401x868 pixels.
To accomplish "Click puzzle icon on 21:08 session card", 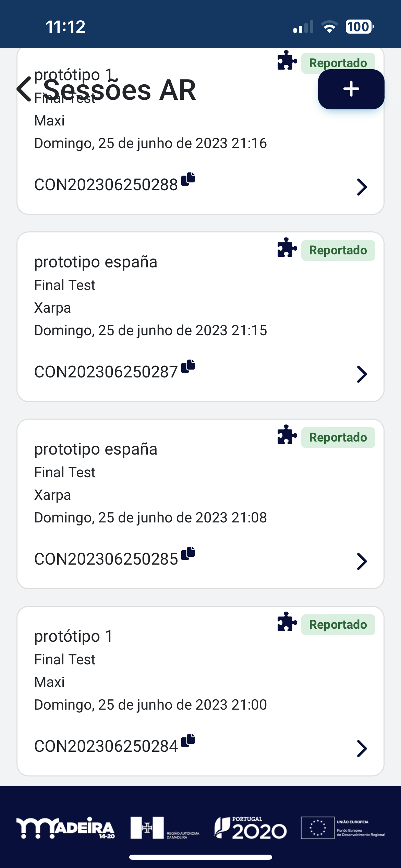I will coord(287,434).
